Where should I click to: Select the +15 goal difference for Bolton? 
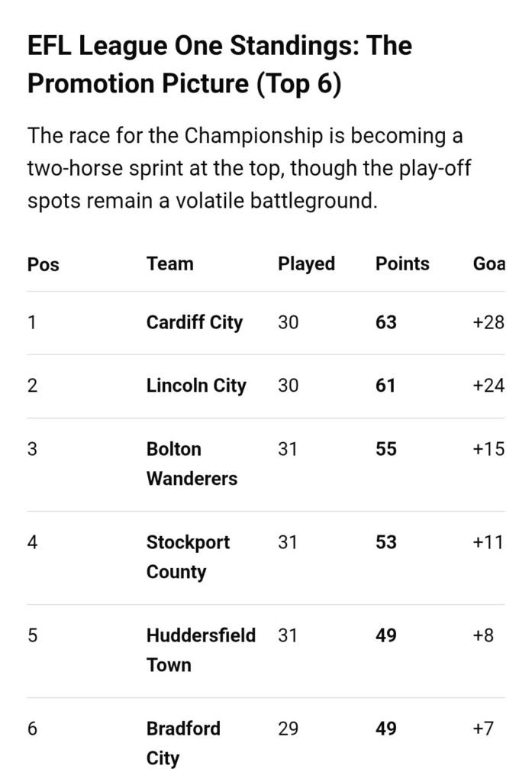[488, 449]
